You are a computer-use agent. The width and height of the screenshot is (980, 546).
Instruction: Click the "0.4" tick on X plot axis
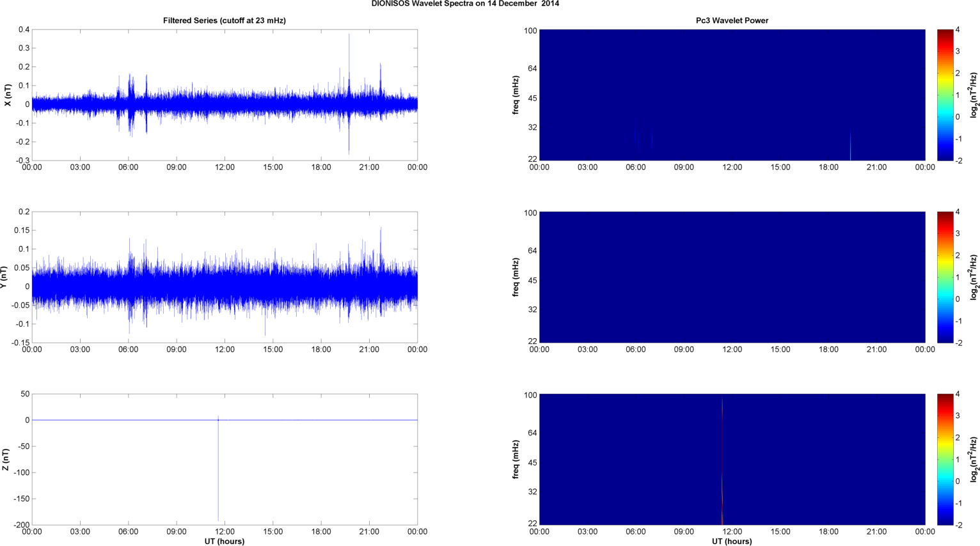(x=24, y=29)
